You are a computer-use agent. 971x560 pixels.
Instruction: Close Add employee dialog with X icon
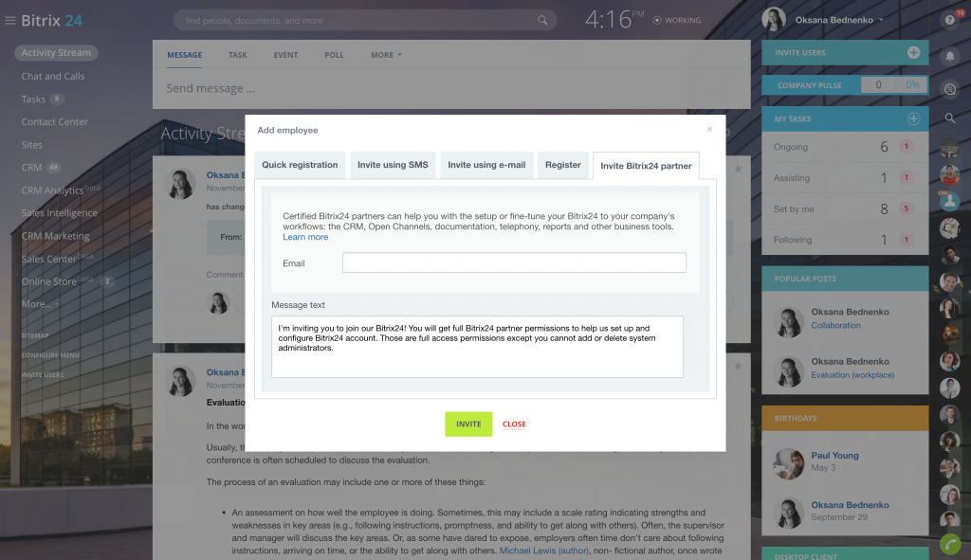709,130
